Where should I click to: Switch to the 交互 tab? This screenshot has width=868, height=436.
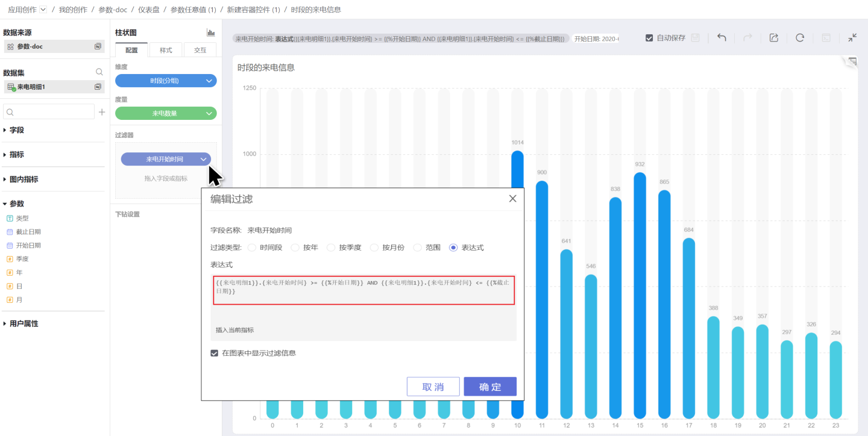click(x=200, y=50)
